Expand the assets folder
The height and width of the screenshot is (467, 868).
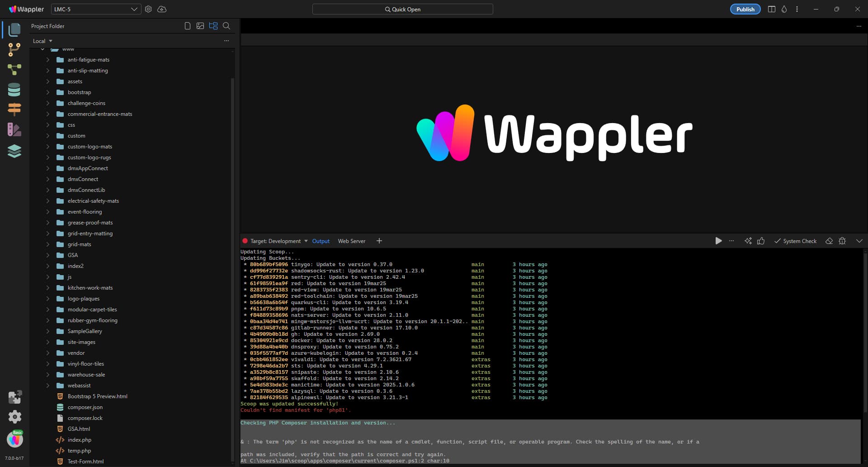coord(48,81)
